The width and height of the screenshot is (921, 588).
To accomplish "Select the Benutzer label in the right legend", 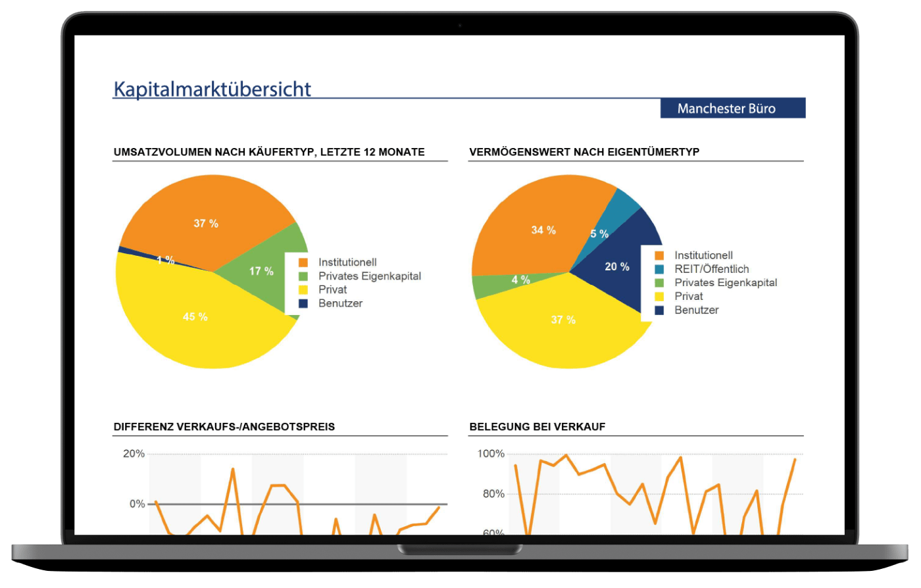I will click(x=696, y=310).
